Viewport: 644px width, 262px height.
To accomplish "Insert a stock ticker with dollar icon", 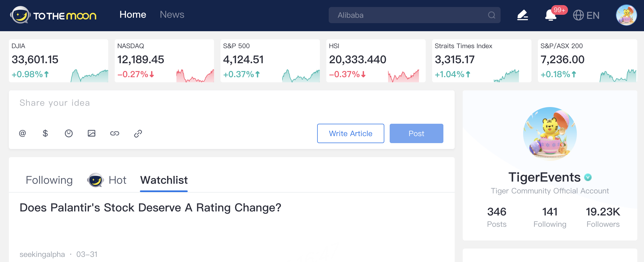I will tap(45, 133).
